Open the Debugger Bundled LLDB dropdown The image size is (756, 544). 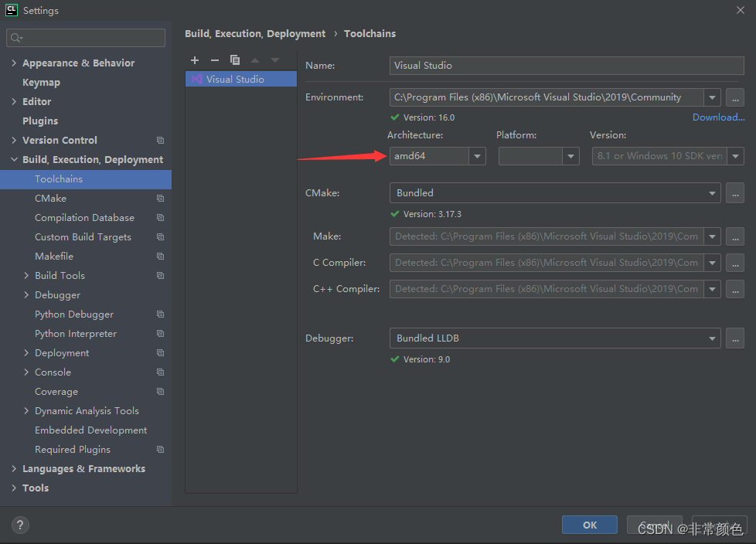(712, 338)
